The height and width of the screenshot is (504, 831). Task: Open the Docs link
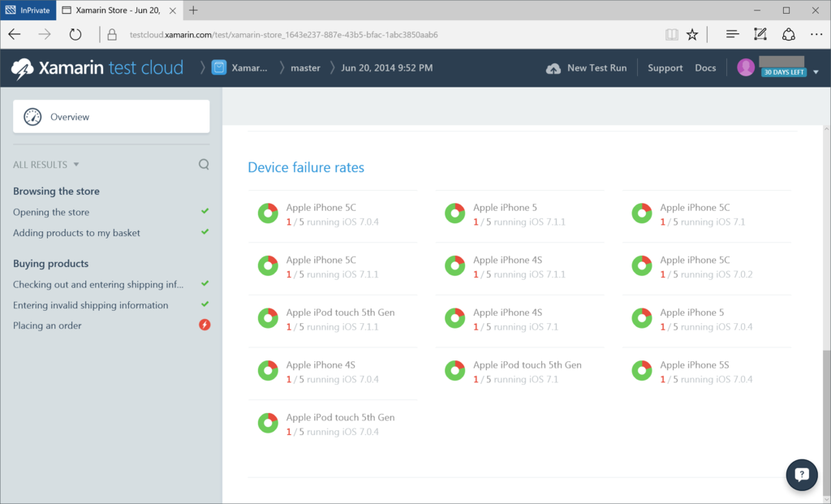(705, 68)
